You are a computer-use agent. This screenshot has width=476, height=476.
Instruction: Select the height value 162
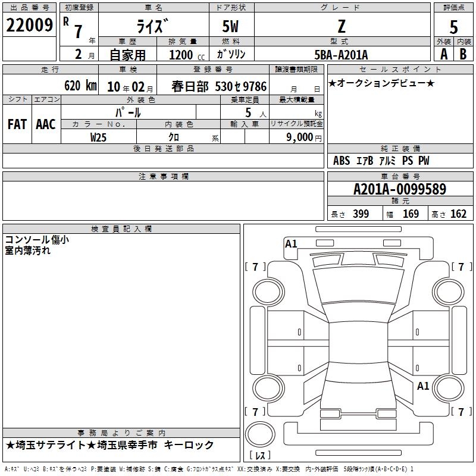click(458, 214)
